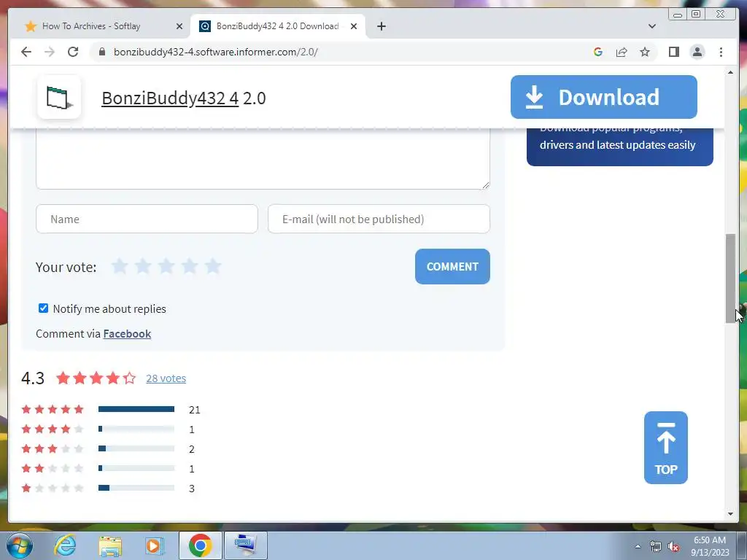Click the network tray icon

point(656,547)
